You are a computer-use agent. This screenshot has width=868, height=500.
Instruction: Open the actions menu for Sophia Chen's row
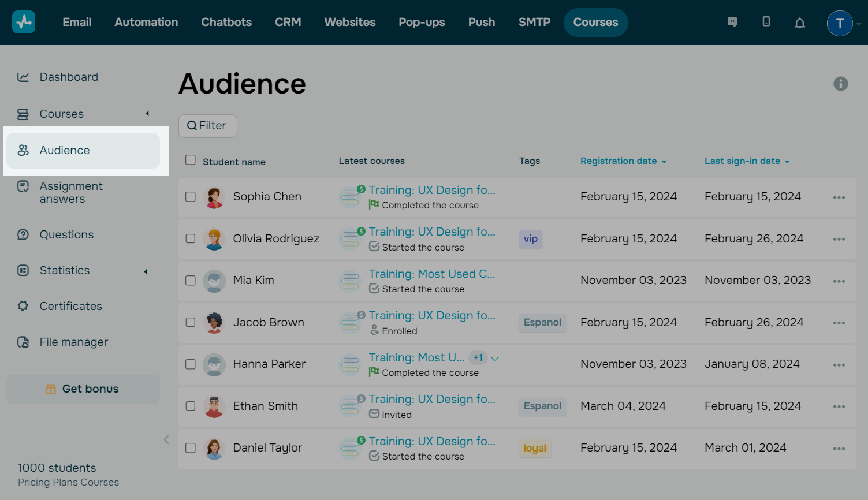(839, 197)
